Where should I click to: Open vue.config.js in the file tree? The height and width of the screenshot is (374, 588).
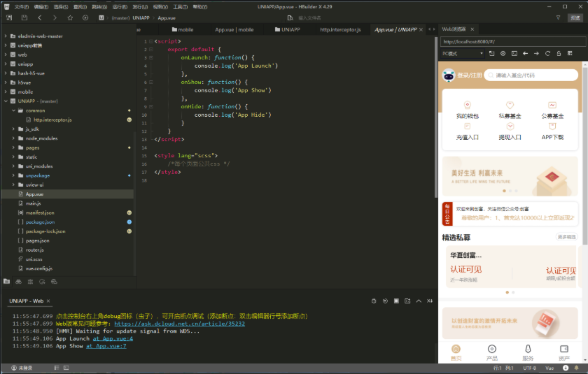(39, 268)
